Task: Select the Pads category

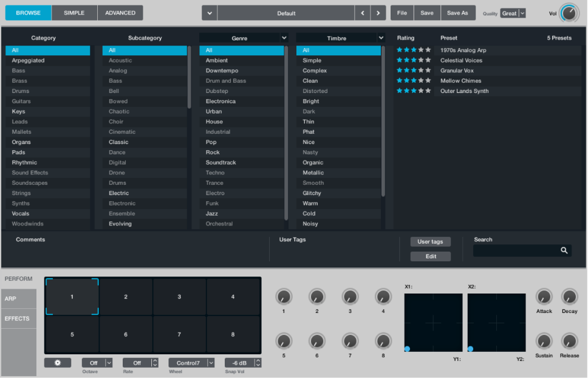Action: [x=47, y=152]
